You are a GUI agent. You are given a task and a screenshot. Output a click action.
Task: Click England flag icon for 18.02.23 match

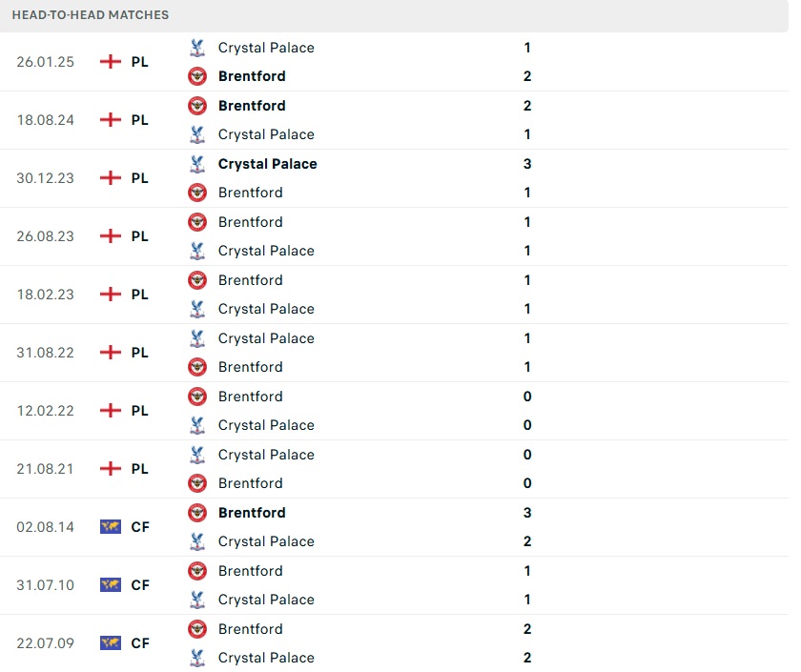111,295
